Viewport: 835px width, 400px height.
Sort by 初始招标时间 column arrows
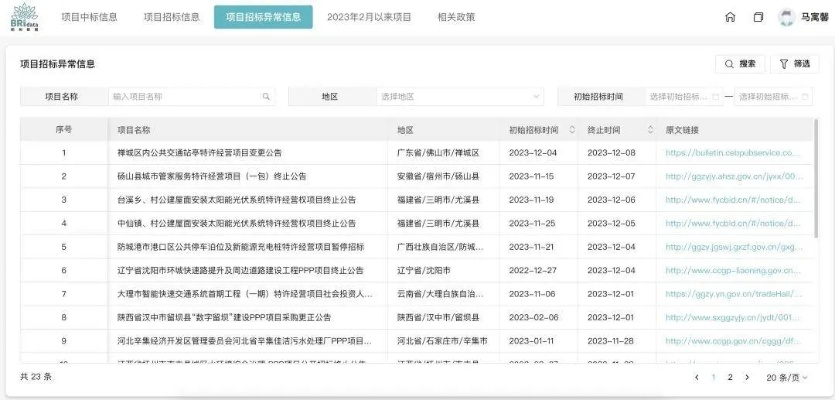pos(572,130)
